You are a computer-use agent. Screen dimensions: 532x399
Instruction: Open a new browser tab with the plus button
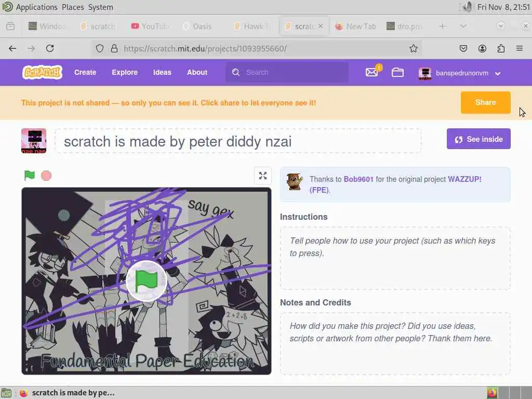442,26
